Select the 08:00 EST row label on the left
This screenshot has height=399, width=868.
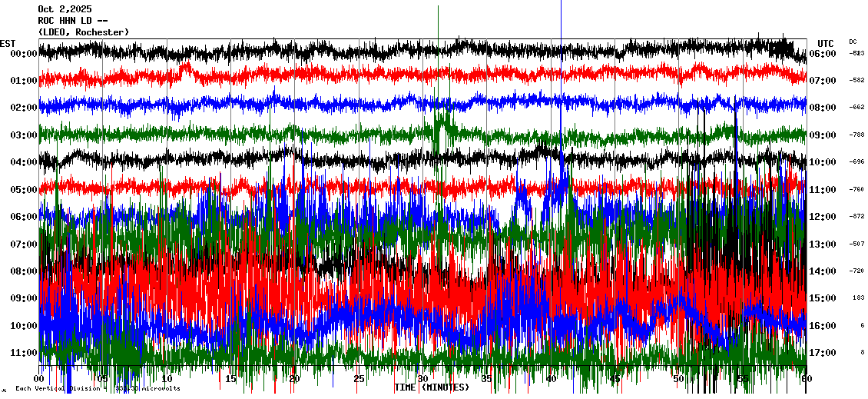[x=24, y=271]
